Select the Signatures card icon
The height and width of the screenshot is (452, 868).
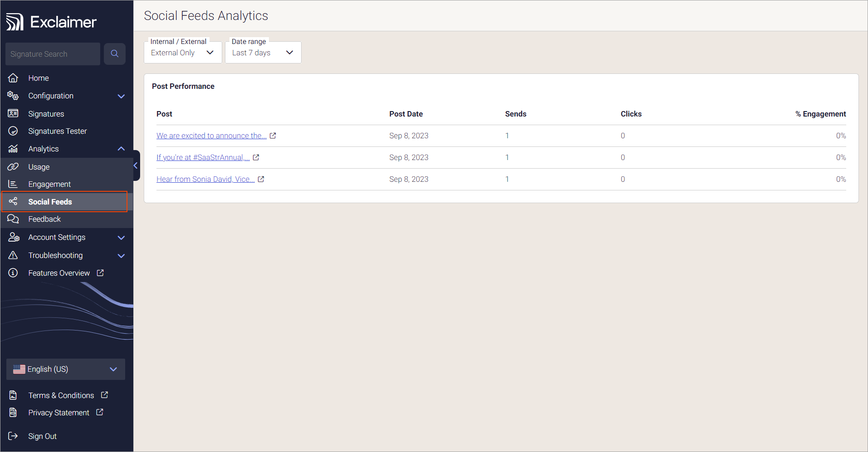point(13,113)
